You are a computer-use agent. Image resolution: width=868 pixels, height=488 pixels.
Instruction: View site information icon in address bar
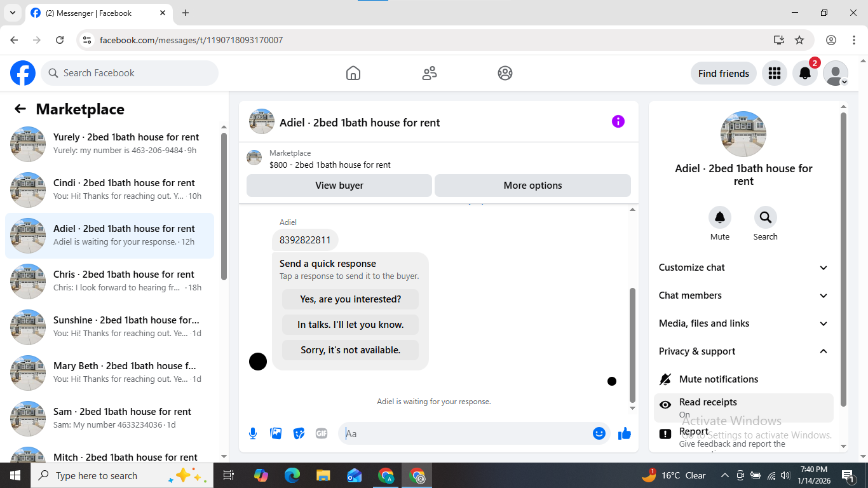click(x=87, y=40)
